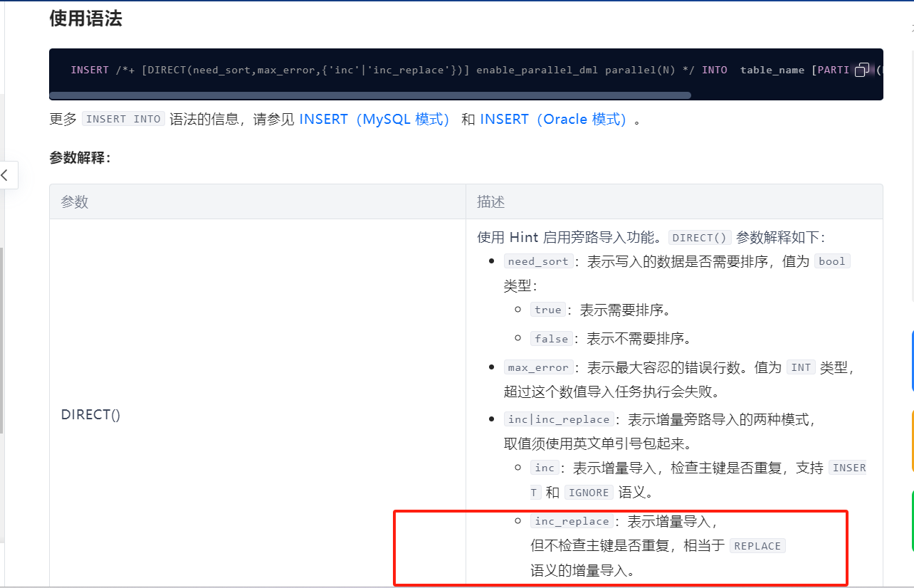Click the true code tag
Screen dimensions: 914x588
coord(548,310)
